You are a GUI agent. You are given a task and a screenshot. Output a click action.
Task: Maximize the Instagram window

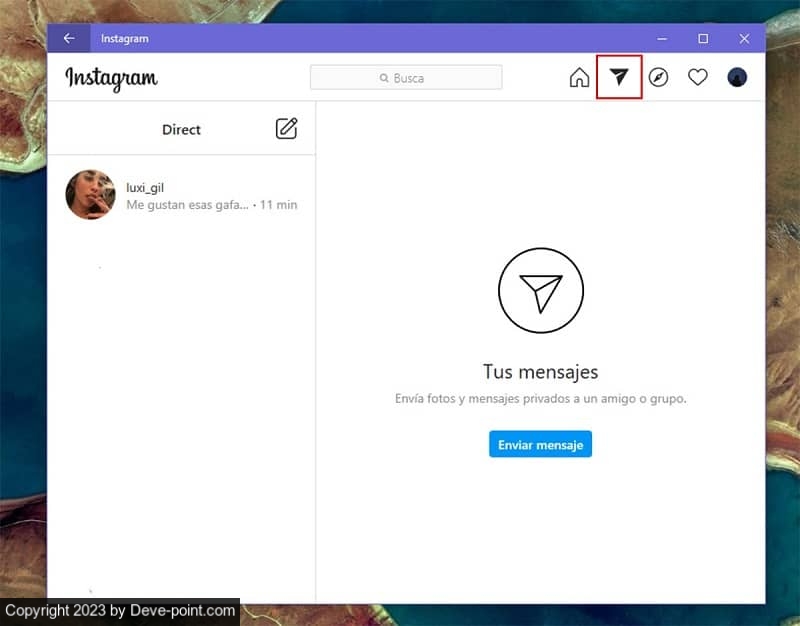703,39
